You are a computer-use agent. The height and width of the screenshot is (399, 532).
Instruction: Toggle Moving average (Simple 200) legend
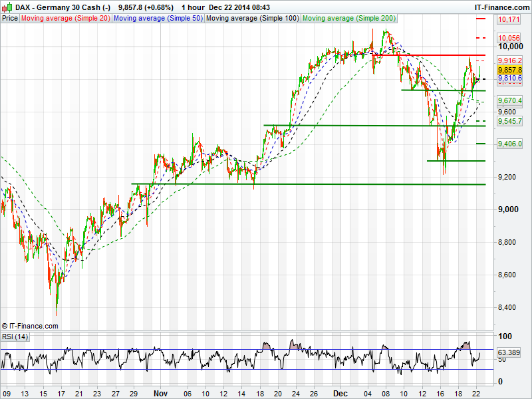[348, 19]
